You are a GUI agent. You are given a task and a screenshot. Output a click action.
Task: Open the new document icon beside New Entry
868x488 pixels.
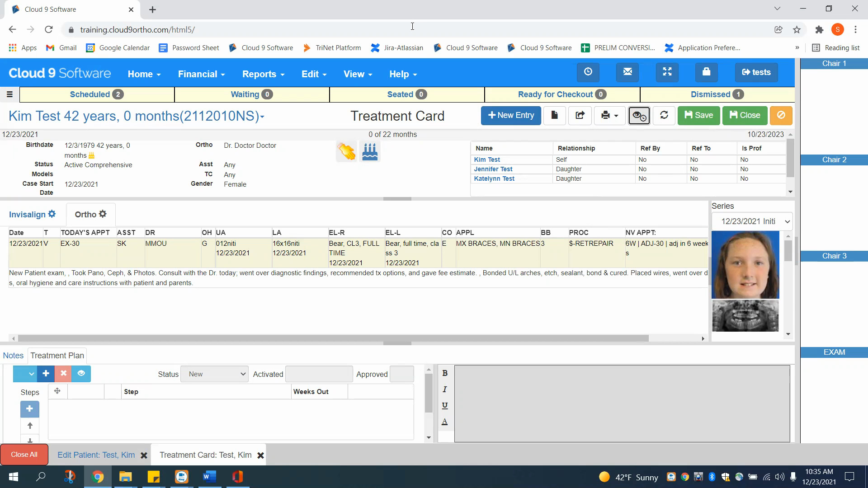(555, 116)
